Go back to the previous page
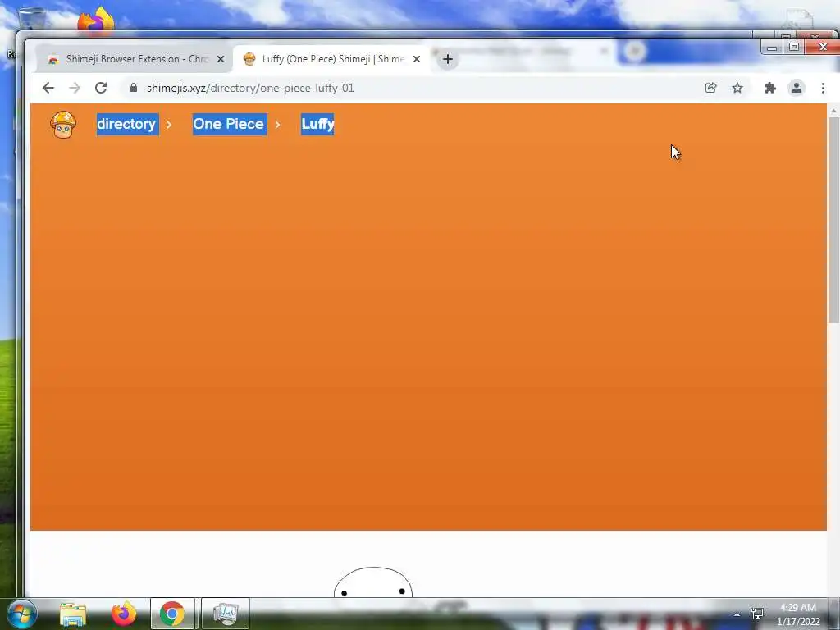 48,88
